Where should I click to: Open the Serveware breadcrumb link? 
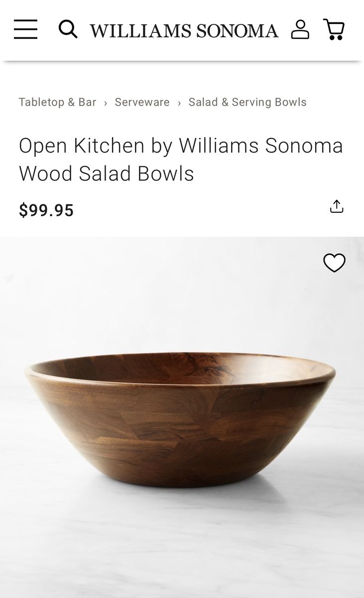click(142, 102)
